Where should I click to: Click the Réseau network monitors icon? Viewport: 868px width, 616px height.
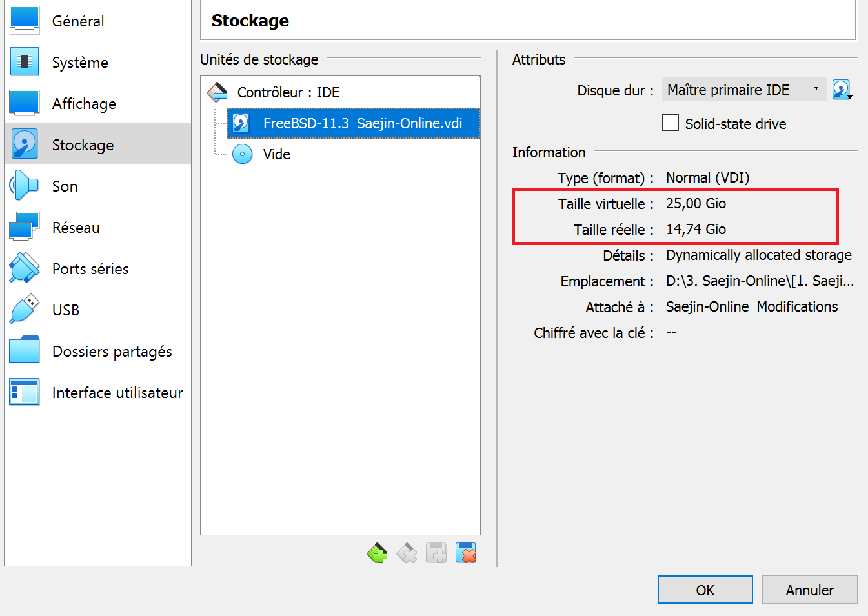25,227
